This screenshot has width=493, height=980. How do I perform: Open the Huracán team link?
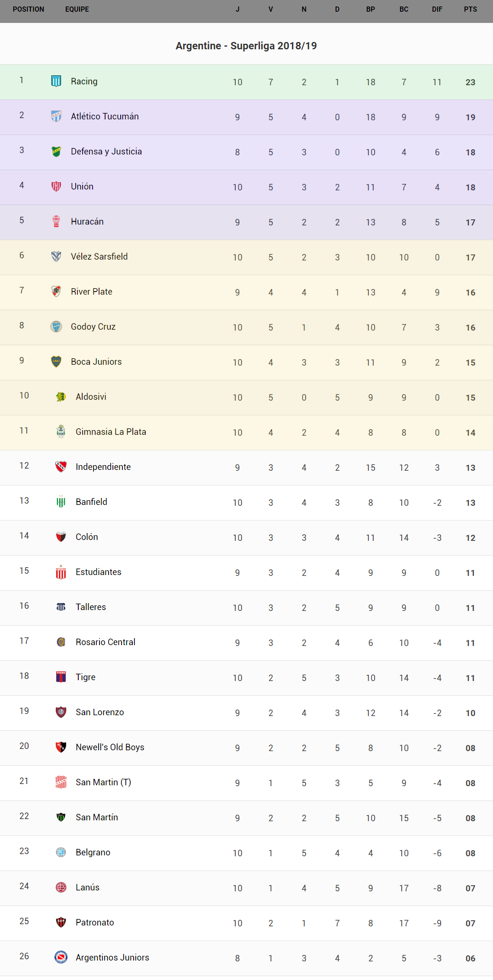(x=87, y=222)
